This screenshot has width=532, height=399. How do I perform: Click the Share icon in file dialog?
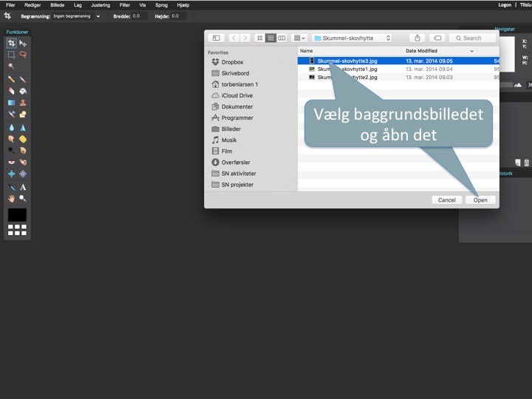click(x=417, y=38)
